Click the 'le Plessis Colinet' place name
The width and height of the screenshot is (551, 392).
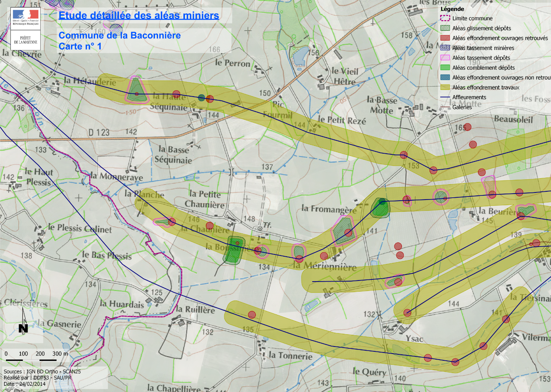[x=80, y=228]
